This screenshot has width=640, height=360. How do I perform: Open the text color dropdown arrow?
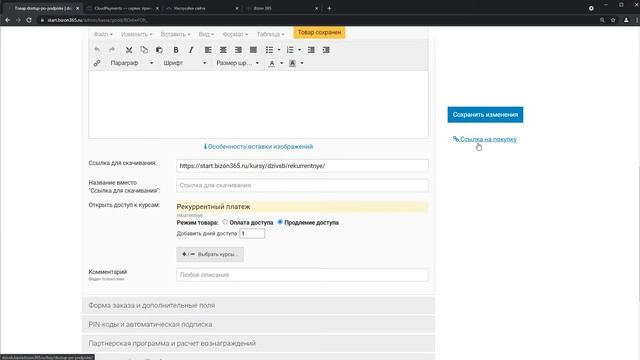282,63
